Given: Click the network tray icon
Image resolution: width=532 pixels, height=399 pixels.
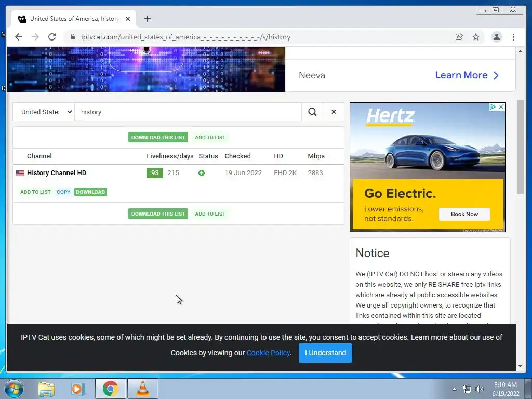Looking at the screenshot, I should [467, 389].
